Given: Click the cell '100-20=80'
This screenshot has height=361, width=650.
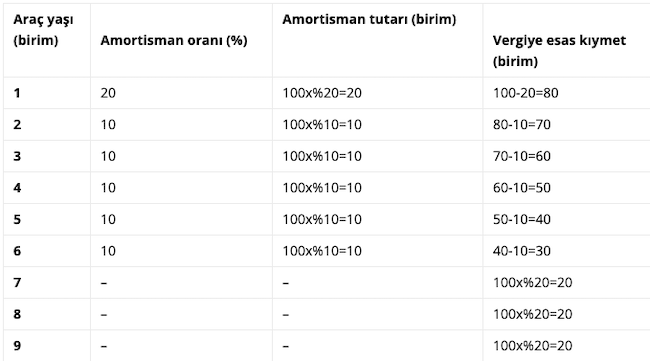Looking at the screenshot, I should point(526,93).
